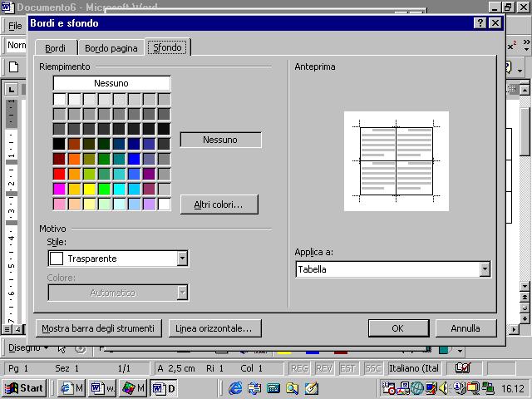Image resolution: width=532 pixels, height=399 pixels.
Task: Click the volume speaker tray icon
Action: click(443, 388)
